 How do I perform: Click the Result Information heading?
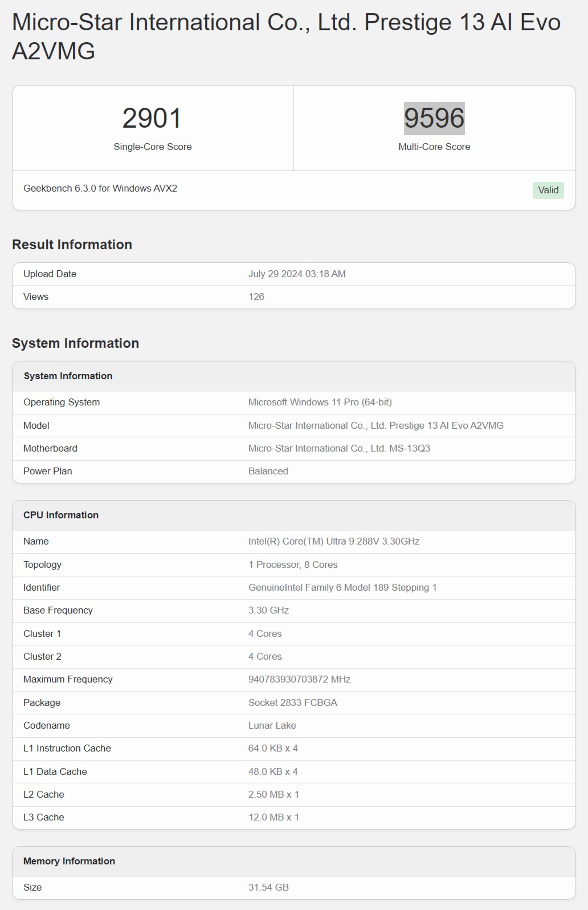click(x=72, y=245)
